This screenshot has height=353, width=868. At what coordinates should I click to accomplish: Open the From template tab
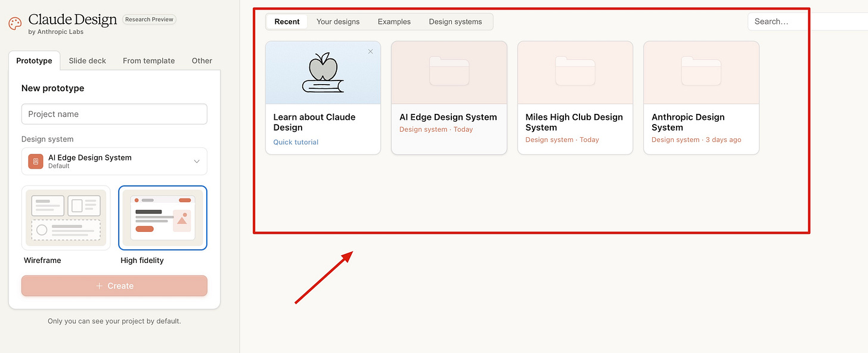pyautogui.click(x=148, y=61)
